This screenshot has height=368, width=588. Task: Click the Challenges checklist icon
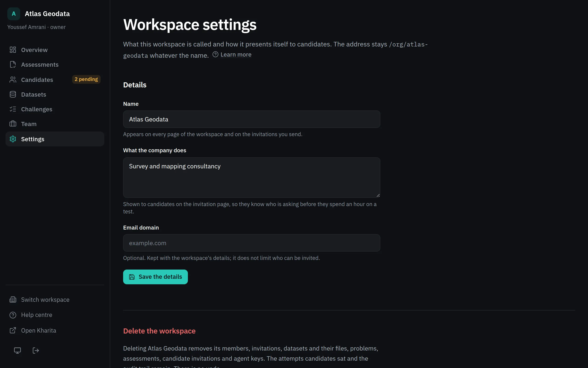click(x=13, y=109)
